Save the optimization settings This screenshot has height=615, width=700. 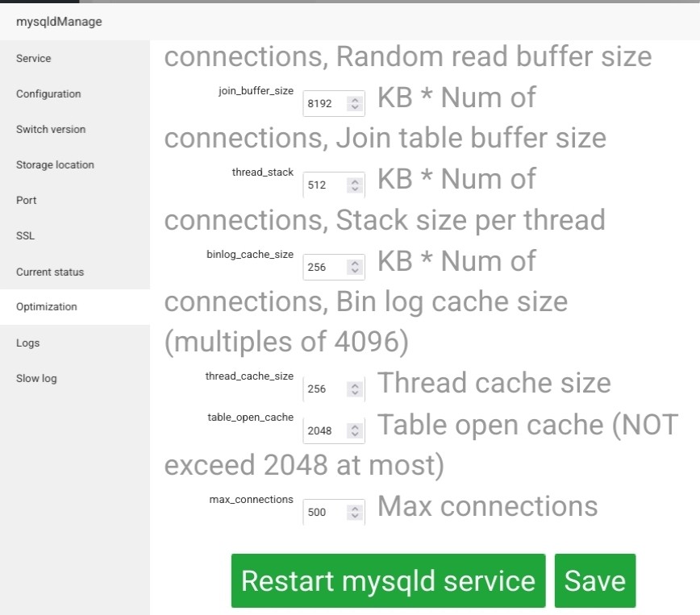coord(594,580)
